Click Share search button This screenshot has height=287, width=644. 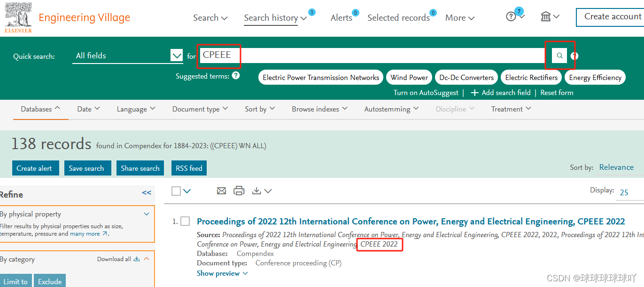point(140,168)
